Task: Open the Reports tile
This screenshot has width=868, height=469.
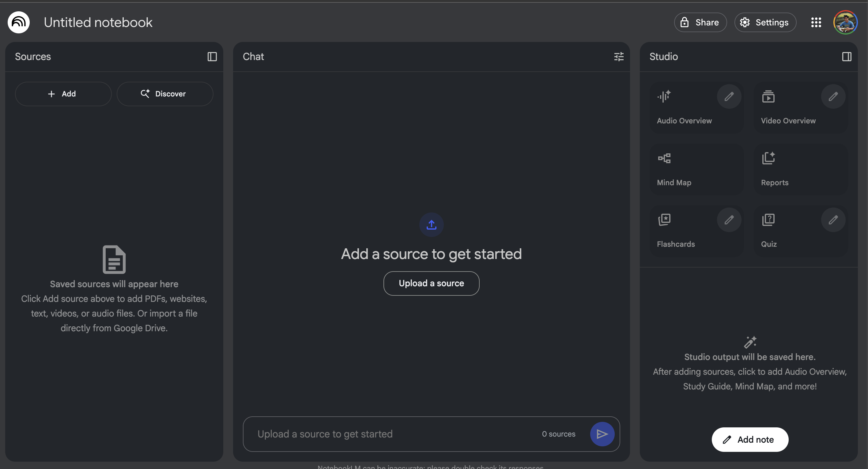Action: click(x=800, y=169)
